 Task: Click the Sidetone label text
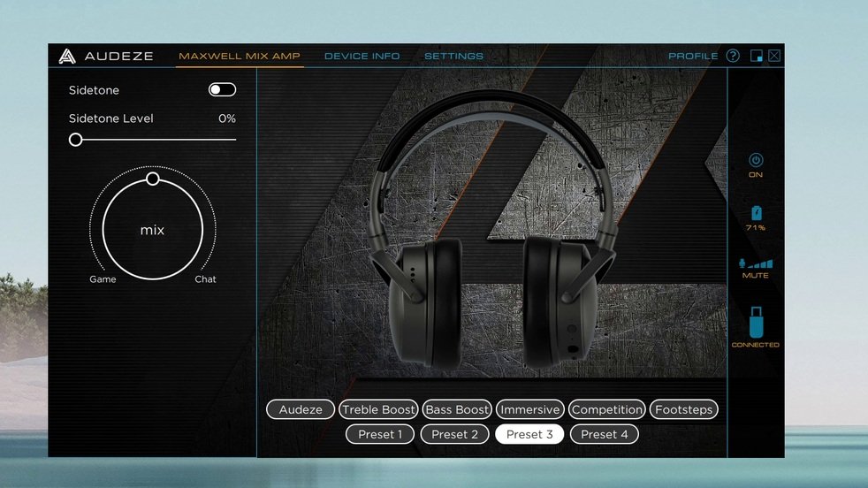point(94,90)
